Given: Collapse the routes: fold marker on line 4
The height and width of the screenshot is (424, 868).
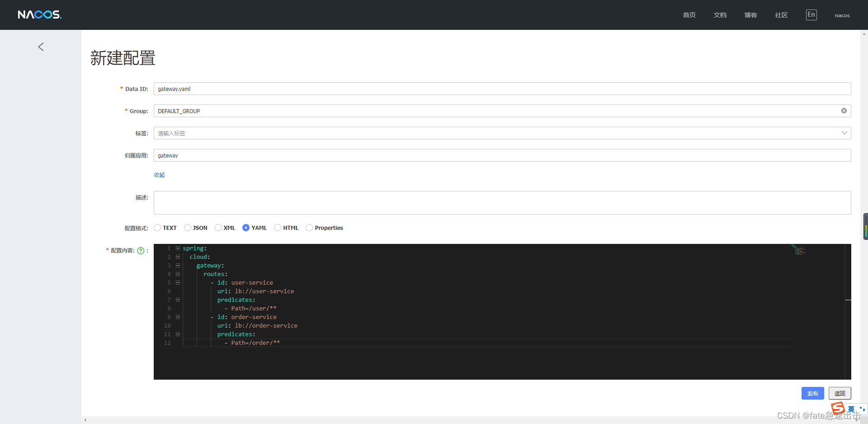Looking at the screenshot, I should coord(178,274).
